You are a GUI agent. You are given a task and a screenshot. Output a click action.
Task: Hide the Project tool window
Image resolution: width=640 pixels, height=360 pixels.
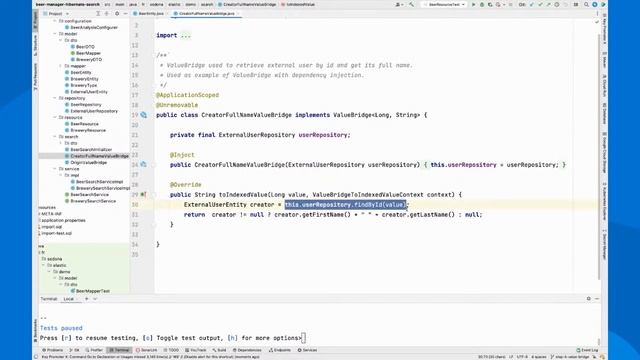pos(125,13)
